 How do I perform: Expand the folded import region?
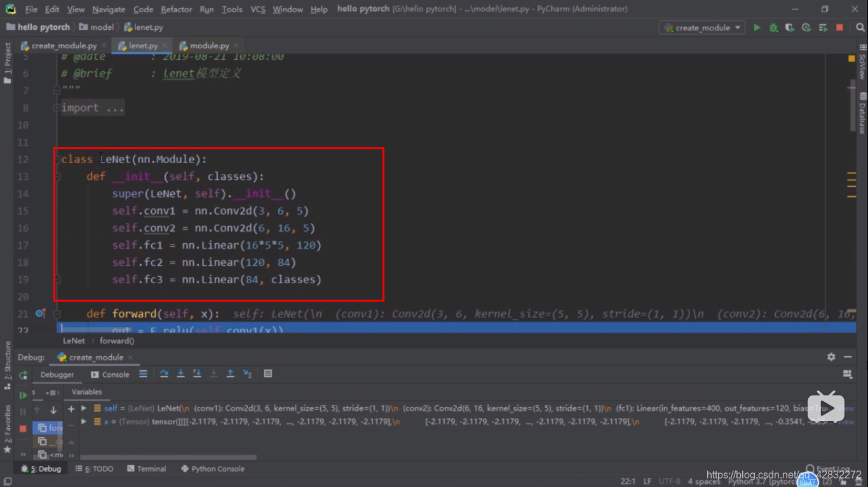tap(57, 108)
